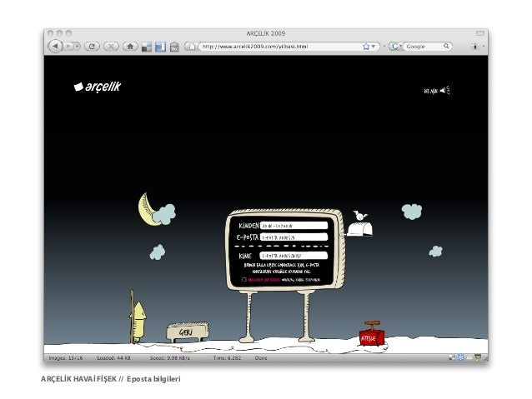Click the 'Loaded: 44 KB' status text
The width and height of the screenshot is (532, 399).
pos(113,358)
